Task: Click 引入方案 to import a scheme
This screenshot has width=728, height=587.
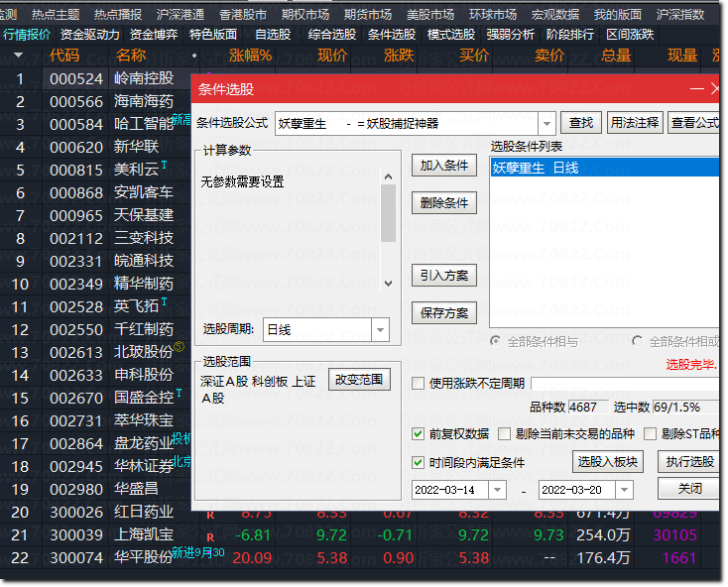Action: 444,276
